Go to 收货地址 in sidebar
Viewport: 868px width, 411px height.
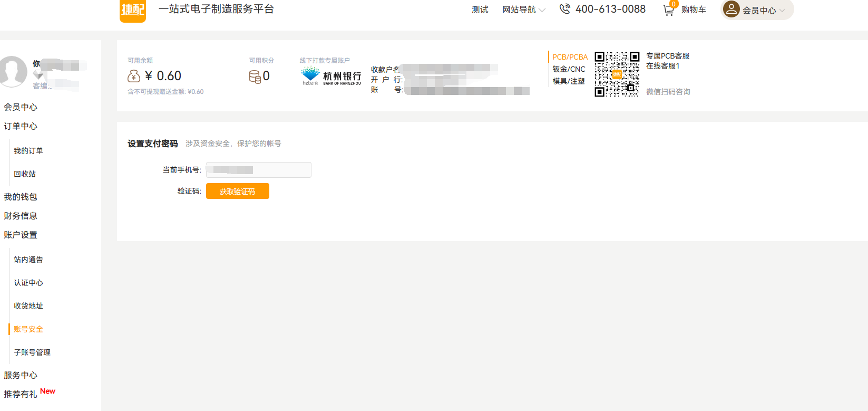(28, 306)
